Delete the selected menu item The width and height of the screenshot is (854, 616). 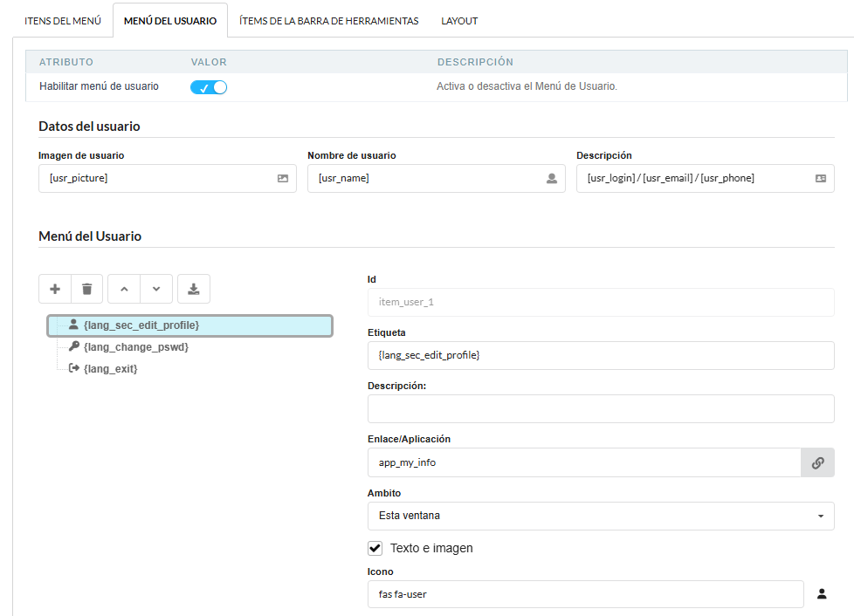point(86,289)
